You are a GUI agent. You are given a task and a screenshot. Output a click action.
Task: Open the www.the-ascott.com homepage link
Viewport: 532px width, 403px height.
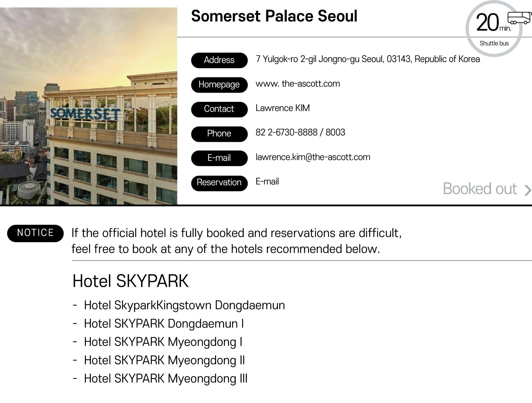tap(298, 84)
